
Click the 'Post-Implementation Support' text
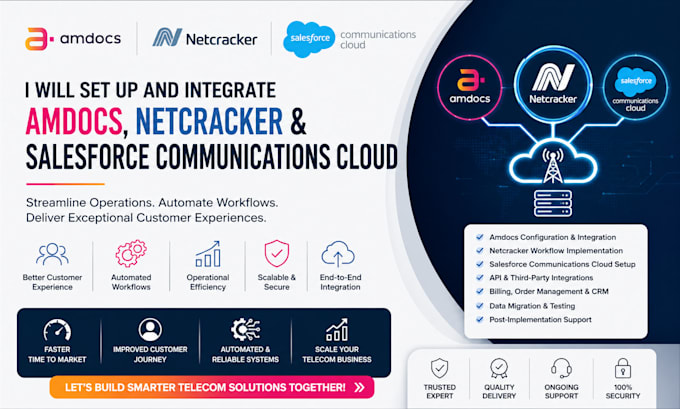pos(540,320)
